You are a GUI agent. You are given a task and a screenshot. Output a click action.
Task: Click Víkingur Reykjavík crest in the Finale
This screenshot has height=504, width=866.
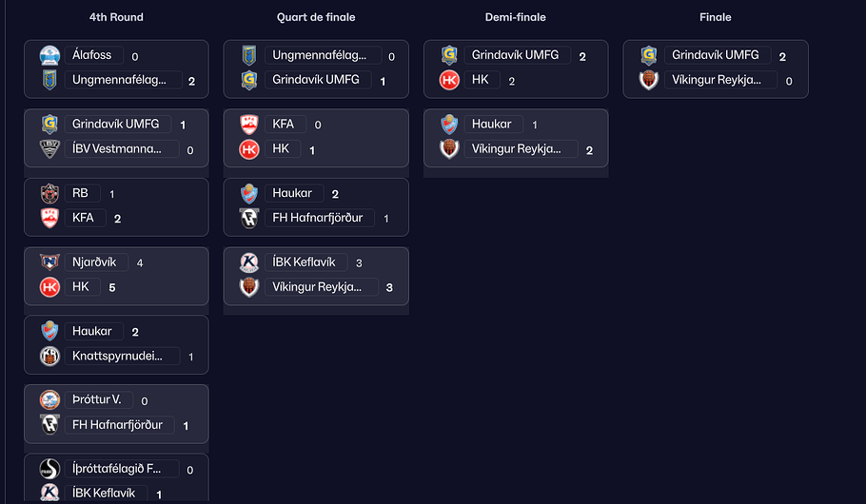(650, 80)
